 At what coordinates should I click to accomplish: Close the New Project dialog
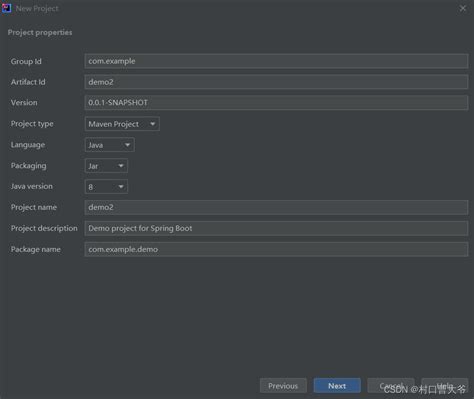[463, 8]
